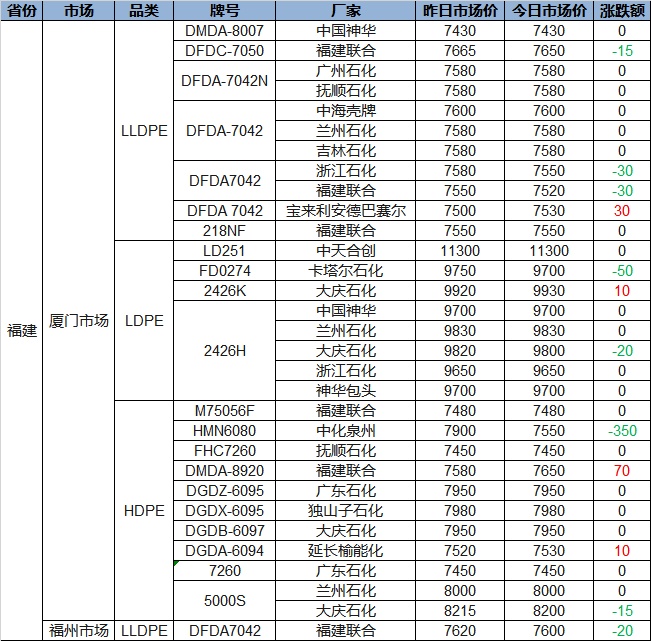The height and width of the screenshot is (641, 651).
Task: Click the 延长榆能化 manufacturer cell
Action: pyautogui.click(x=345, y=550)
